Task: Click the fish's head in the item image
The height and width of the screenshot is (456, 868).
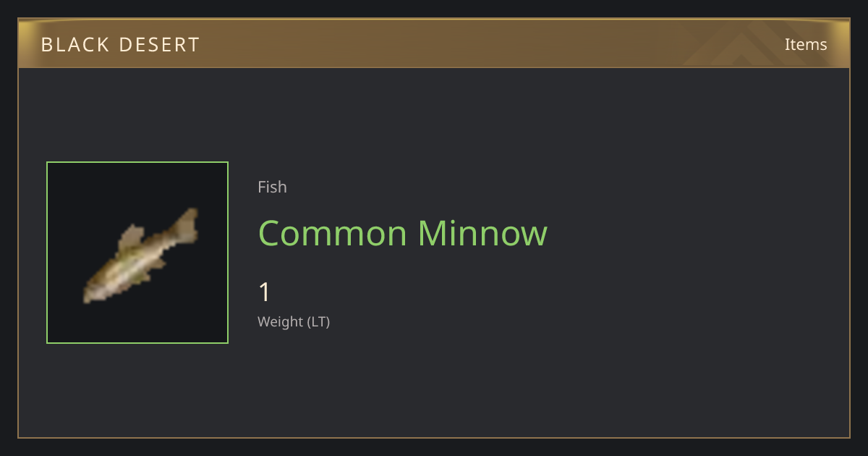Action: tap(94, 290)
